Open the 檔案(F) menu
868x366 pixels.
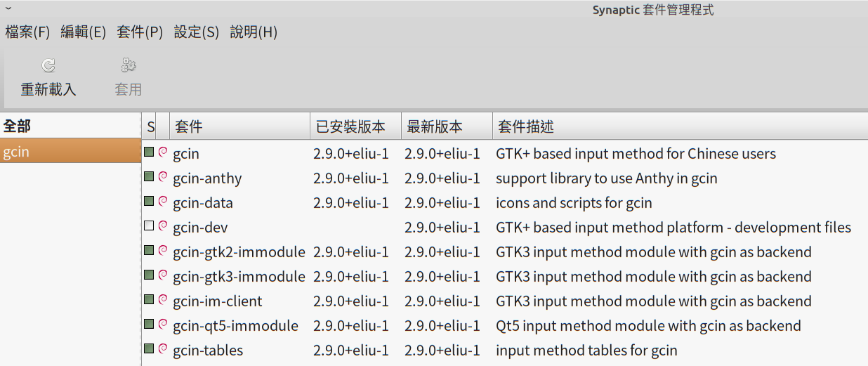pos(27,32)
